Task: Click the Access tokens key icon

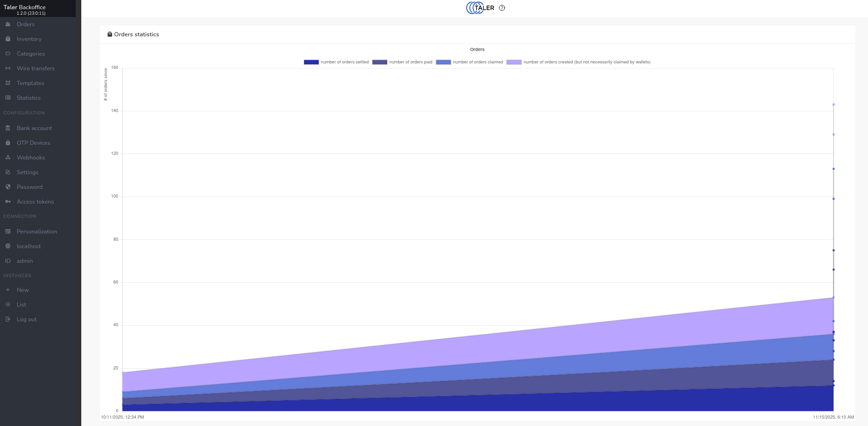Action: 8,202
